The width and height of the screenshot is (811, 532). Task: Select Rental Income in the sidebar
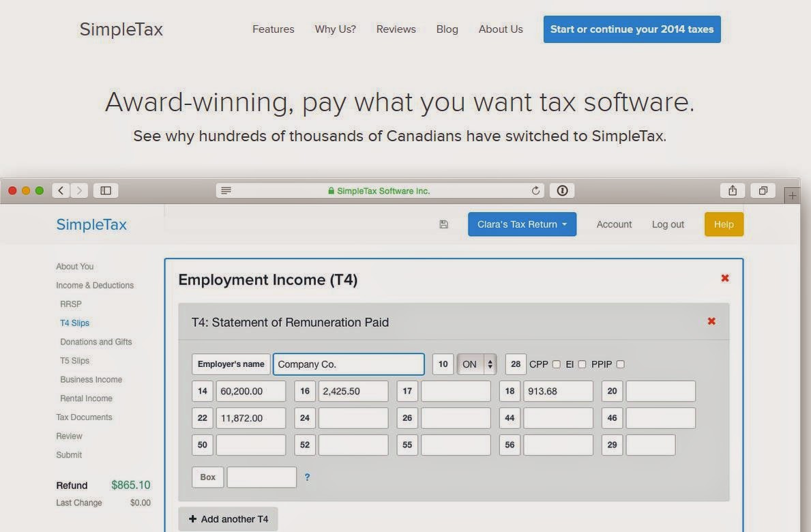[x=86, y=398]
